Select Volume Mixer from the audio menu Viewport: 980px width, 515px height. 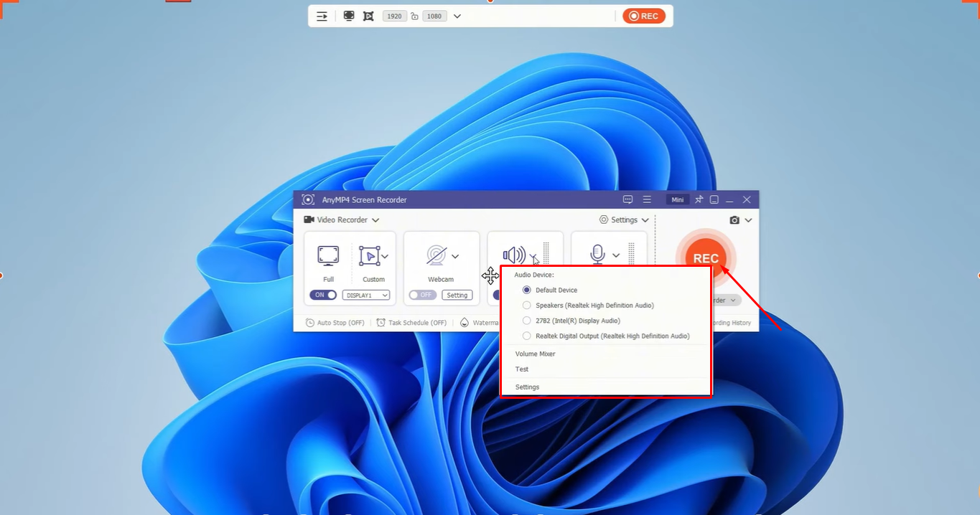(535, 354)
